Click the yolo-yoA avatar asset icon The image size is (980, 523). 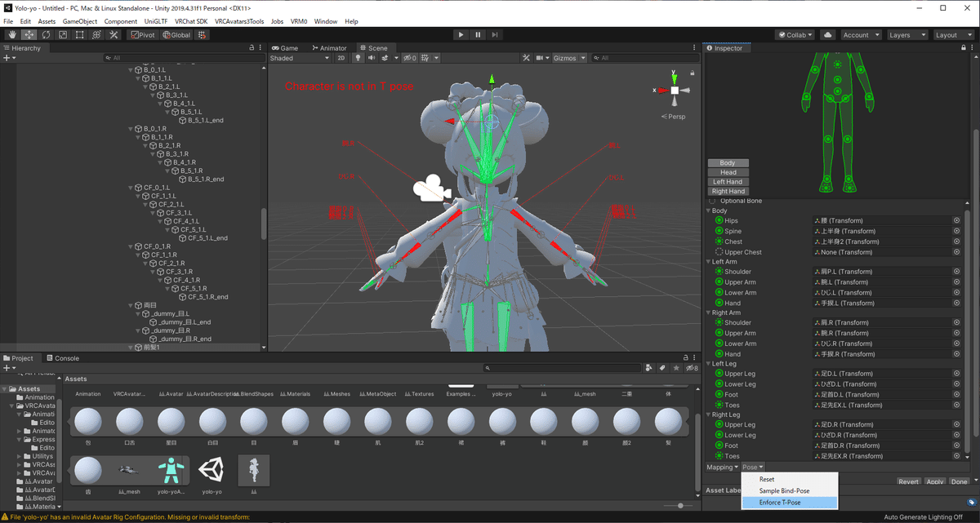coord(171,469)
